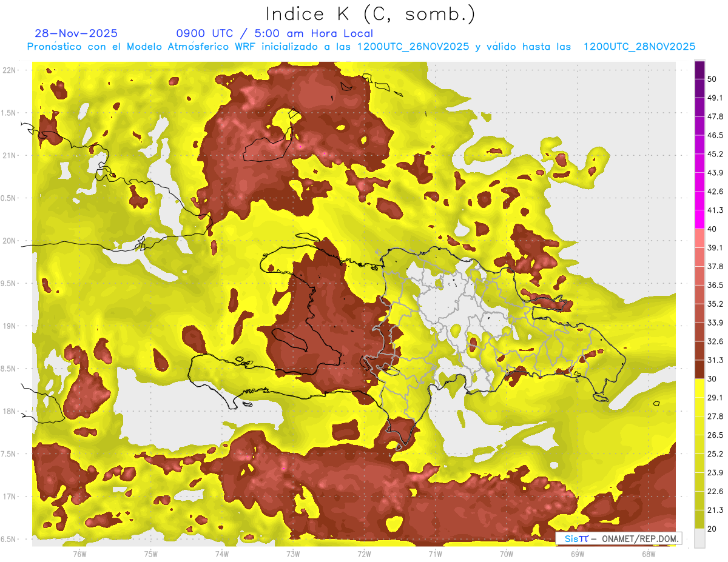
Task: Click the colorbar value "39.1"
Action: [x=715, y=247]
